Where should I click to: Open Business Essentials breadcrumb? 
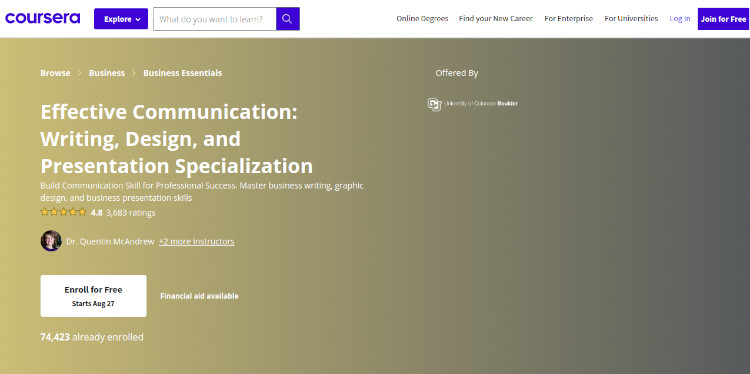click(x=182, y=73)
